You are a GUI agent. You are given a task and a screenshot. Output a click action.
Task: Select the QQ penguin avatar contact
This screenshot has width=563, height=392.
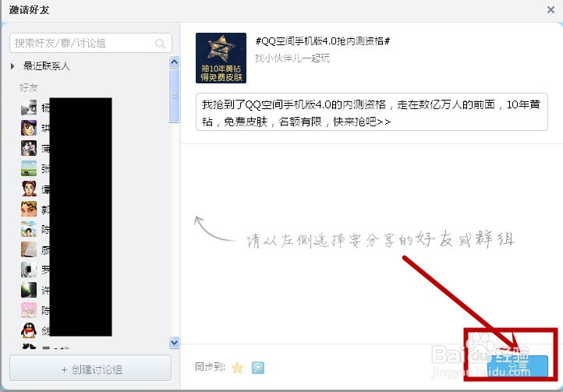pyautogui.click(x=29, y=330)
